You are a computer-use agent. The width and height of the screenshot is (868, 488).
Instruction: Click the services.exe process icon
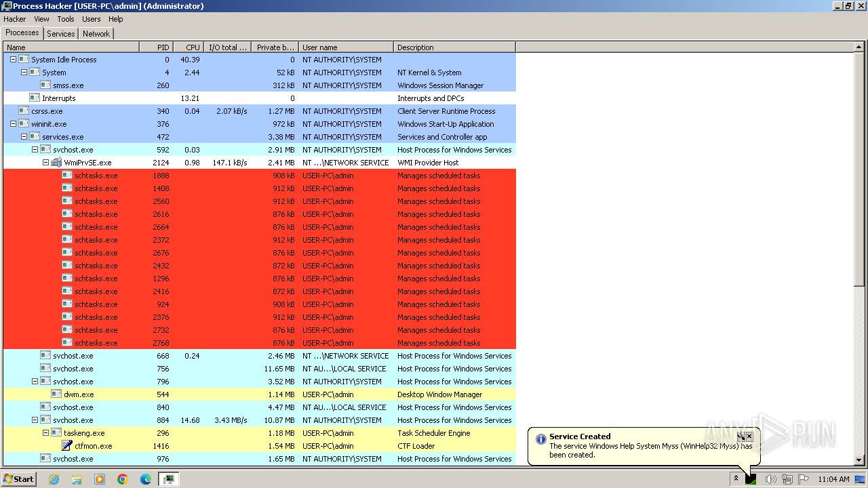[35, 137]
